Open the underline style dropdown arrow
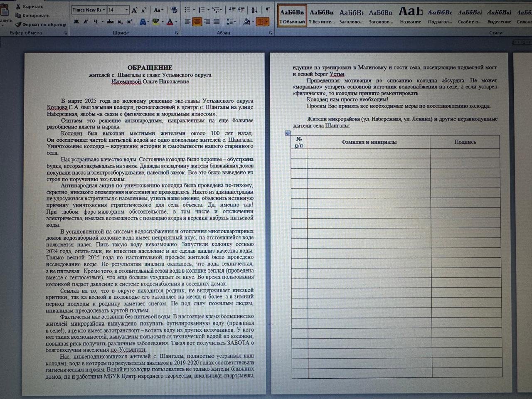This screenshot has width=532, height=399. pyautogui.click(x=102, y=22)
